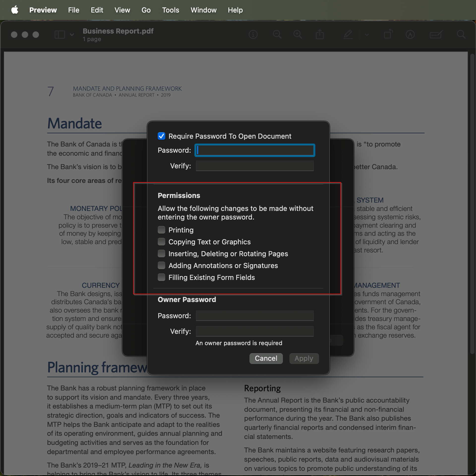Open the File menu

coord(74,10)
